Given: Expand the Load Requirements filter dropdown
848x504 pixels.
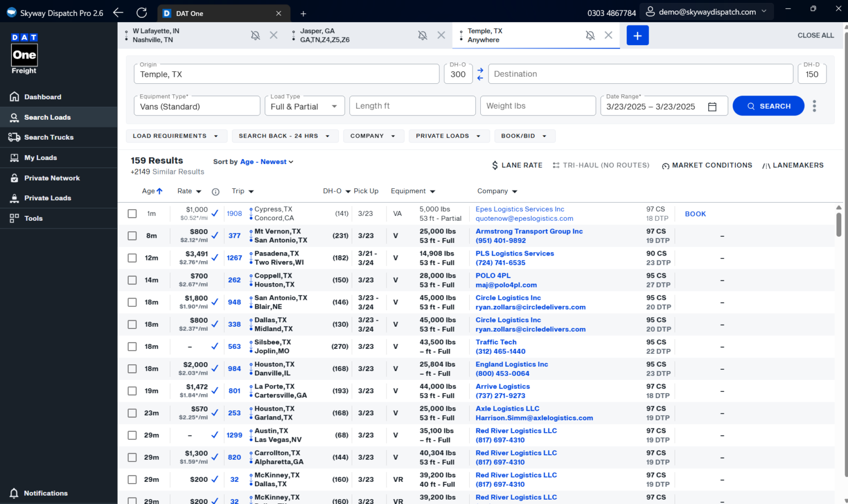Looking at the screenshot, I should point(176,136).
